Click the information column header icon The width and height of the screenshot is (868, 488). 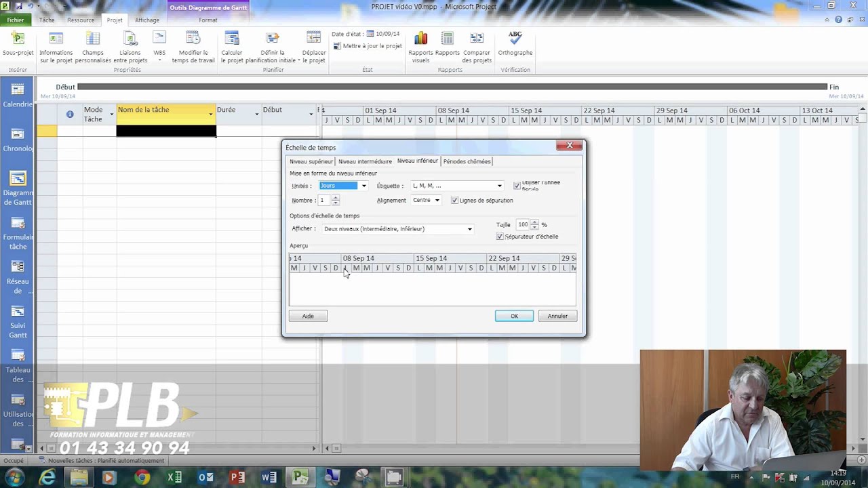(x=70, y=114)
